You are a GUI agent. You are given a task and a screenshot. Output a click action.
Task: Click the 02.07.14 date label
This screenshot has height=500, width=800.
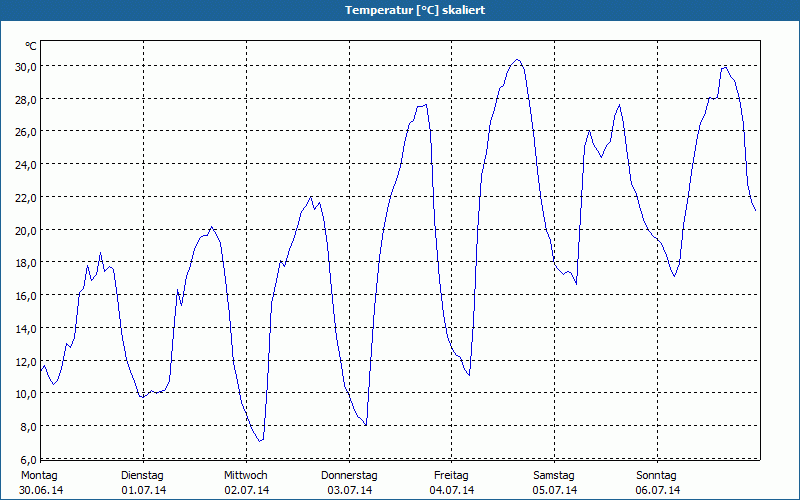coord(247,491)
